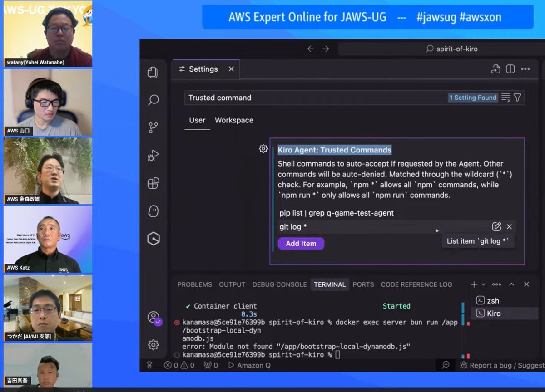Maximize the terminal panel with chevron up
The image size is (545, 392).
click(511, 284)
